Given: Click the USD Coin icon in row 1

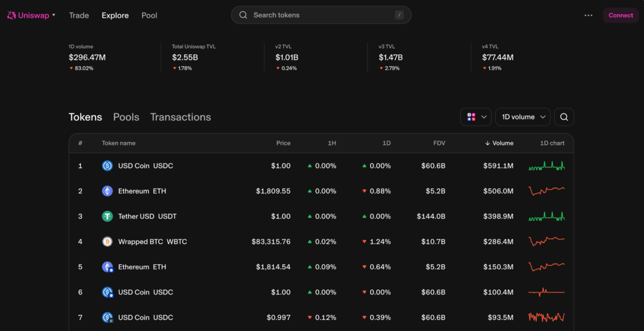Looking at the screenshot, I should (x=107, y=166).
